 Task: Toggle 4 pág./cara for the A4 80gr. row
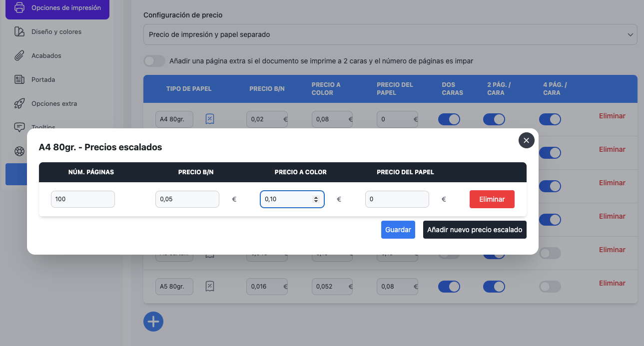coord(550,119)
